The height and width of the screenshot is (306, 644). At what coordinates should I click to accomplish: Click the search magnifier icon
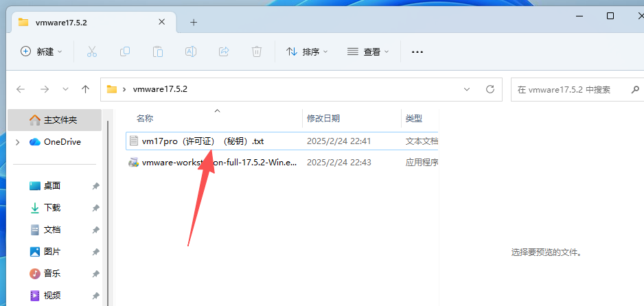point(635,89)
